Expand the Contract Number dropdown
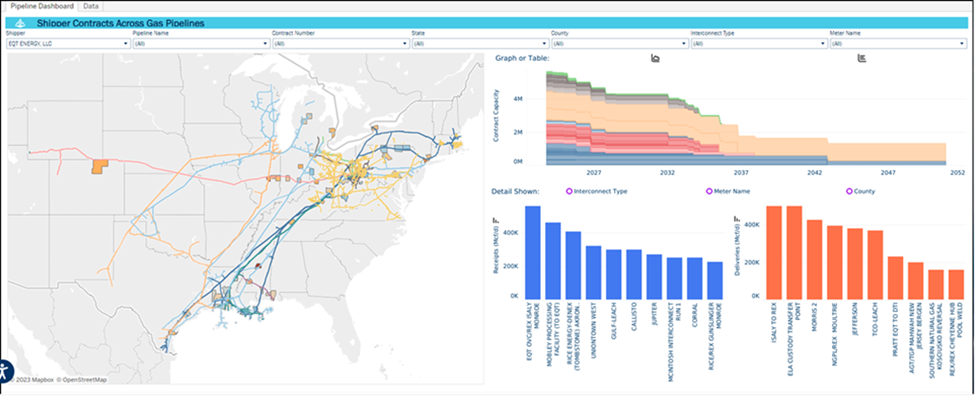The height and width of the screenshot is (396, 975). tap(341, 44)
